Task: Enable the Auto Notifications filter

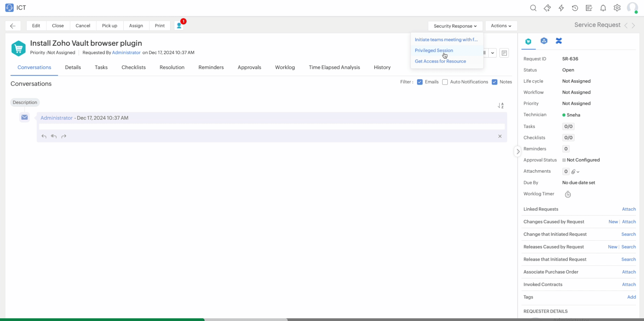Action: pyautogui.click(x=445, y=82)
